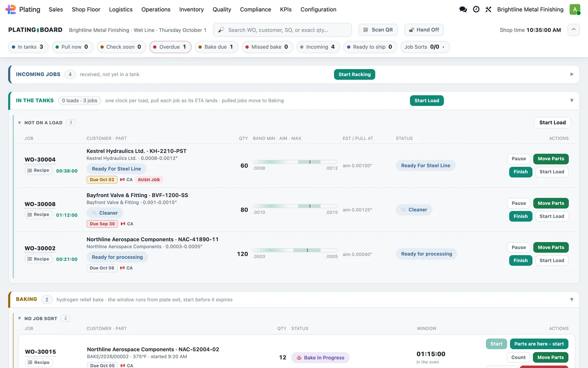
Task: Click the search WO, customer, SO field
Action: 283,30
